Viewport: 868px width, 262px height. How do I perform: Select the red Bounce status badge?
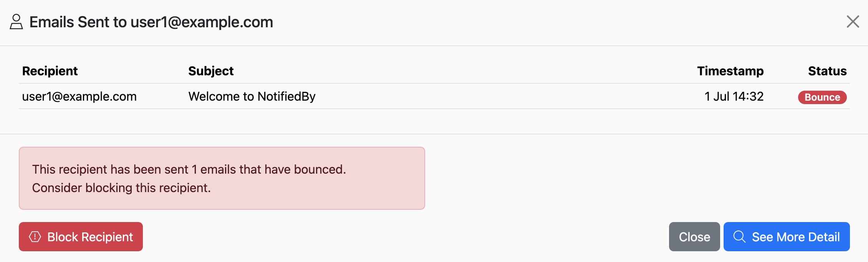[x=822, y=97]
